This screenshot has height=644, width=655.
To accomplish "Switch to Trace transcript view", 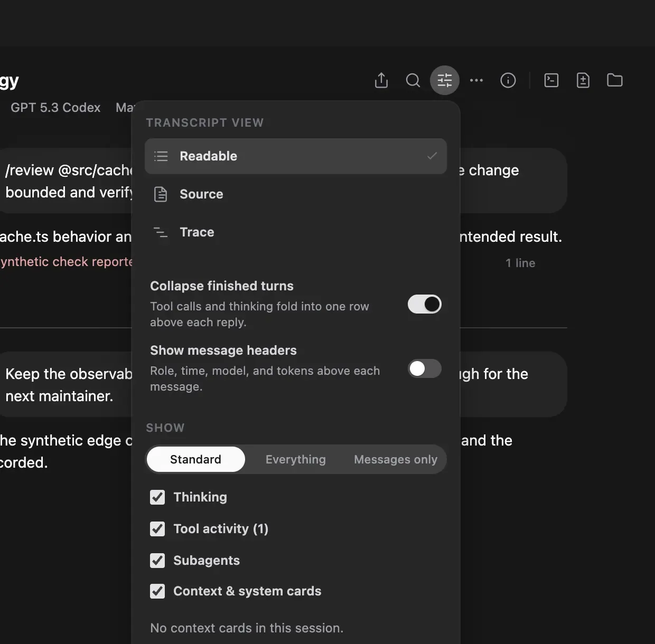I will tap(296, 232).
